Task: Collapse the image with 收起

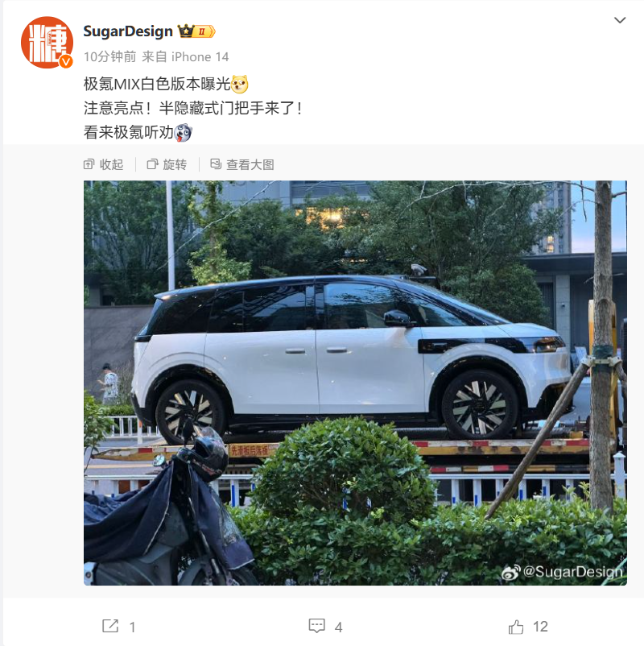Action: pos(103,164)
